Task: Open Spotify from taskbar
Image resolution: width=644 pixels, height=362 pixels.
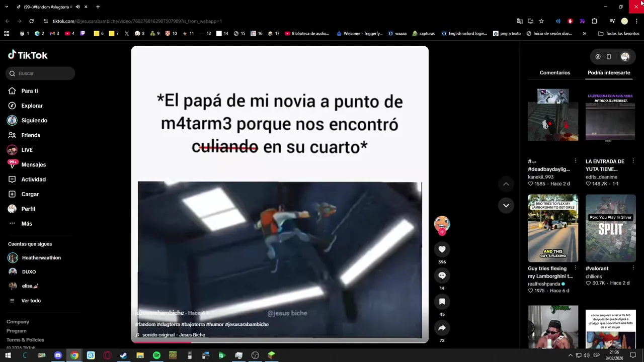Action: point(156,355)
